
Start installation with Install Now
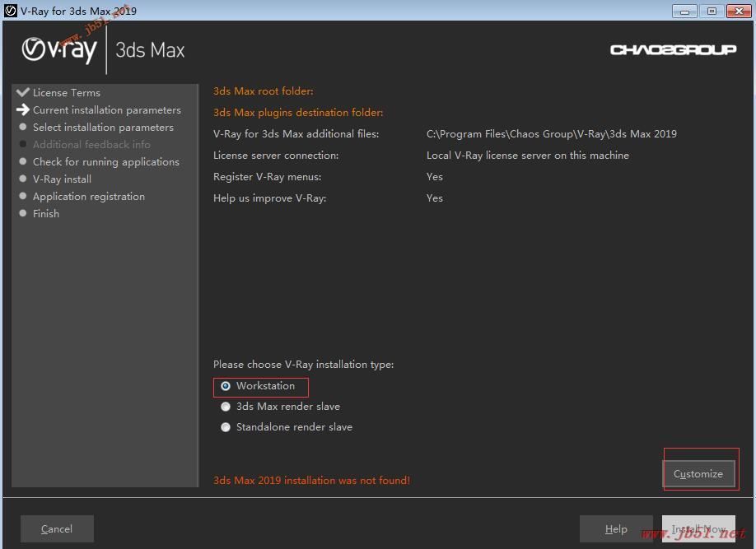pos(698,528)
